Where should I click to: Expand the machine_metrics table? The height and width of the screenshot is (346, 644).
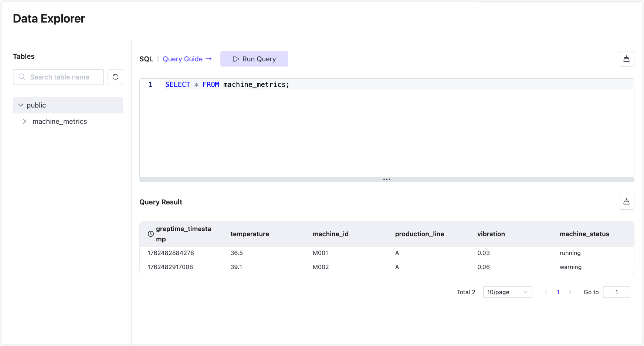tap(24, 121)
